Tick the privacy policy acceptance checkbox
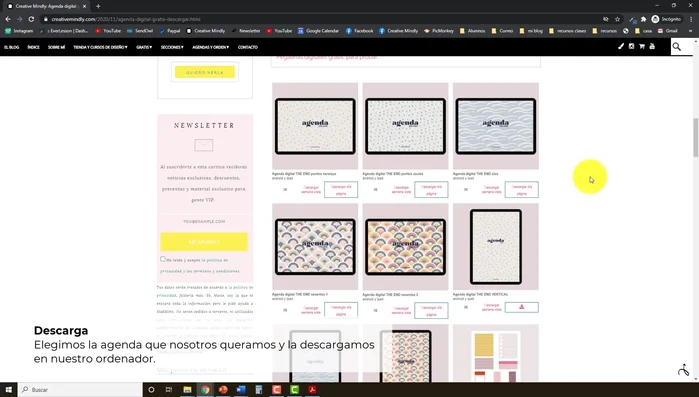This screenshot has height=397, width=699. (163, 259)
